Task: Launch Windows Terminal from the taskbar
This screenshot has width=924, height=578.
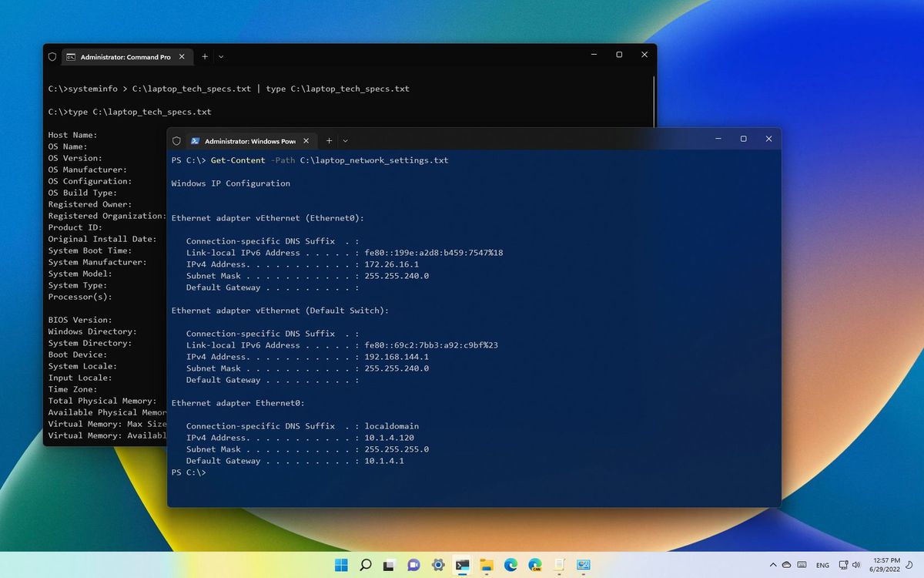Action: point(462,565)
